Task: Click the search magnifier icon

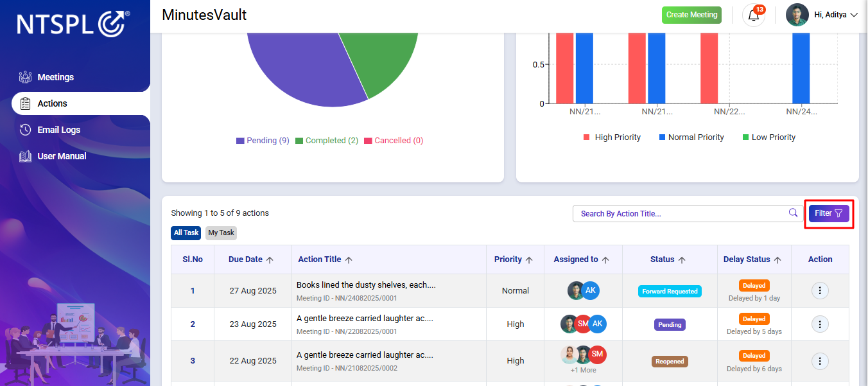Action: (794, 213)
